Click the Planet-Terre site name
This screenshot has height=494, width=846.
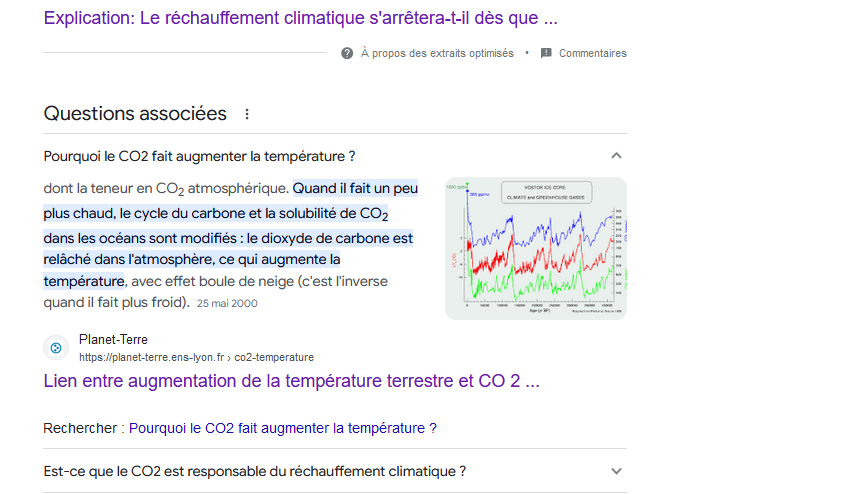click(113, 340)
